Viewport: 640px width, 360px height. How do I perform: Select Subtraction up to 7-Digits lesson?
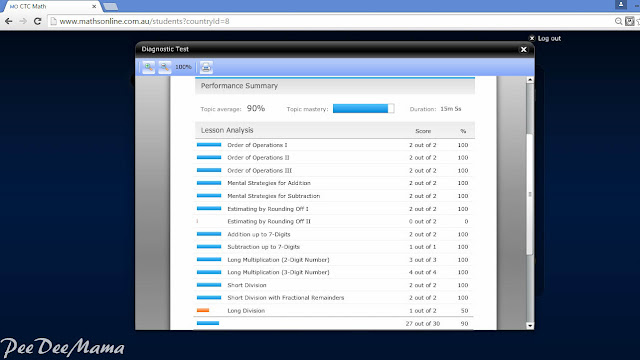[x=263, y=247]
